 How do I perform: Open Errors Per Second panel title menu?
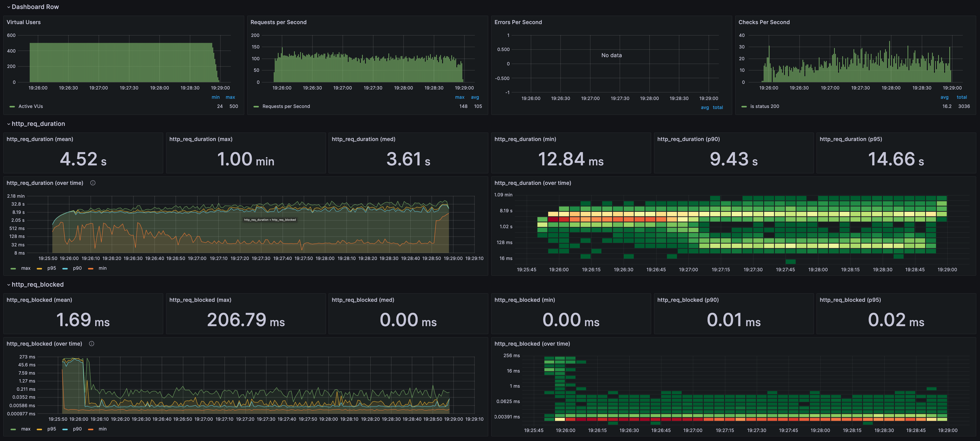coord(518,22)
